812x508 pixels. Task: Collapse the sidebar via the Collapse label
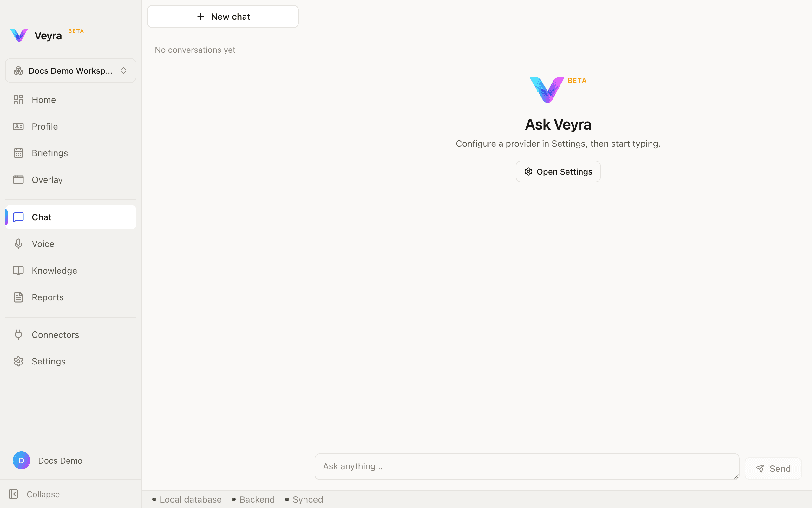[43, 494]
